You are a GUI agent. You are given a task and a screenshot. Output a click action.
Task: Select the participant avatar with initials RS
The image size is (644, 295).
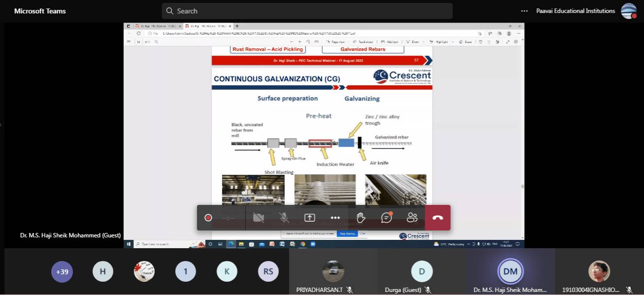tap(268, 271)
